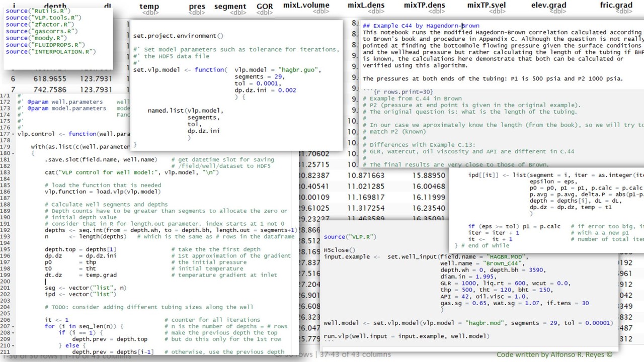Click the source("INTERPOLATION.R") line
644x362 pixels.
[x=50, y=52]
